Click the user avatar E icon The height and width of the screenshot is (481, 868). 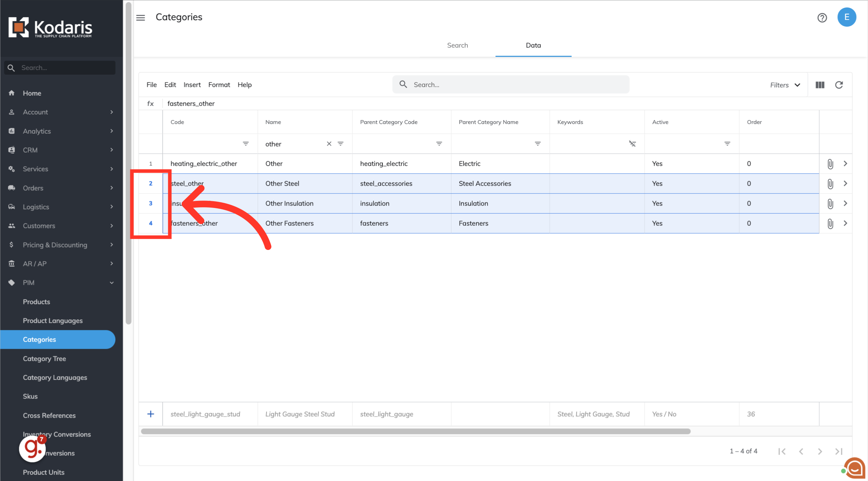[x=846, y=17]
